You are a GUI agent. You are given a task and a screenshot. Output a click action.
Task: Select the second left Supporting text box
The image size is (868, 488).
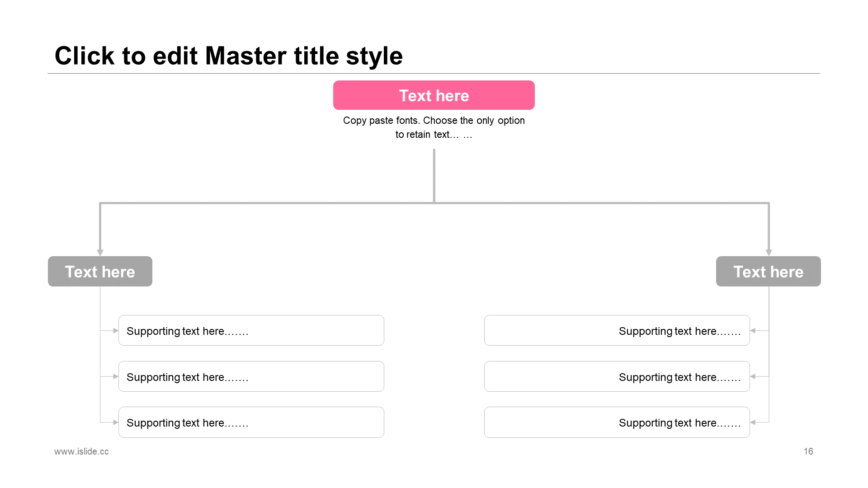pyautogui.click(x=251, y=376)
